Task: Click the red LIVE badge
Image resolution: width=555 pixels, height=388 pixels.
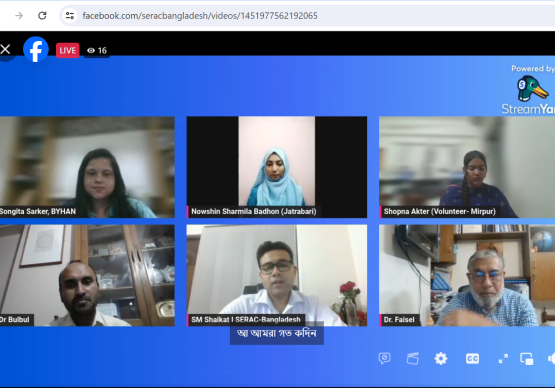Action: pyautogui.click(x=68, y=50)
